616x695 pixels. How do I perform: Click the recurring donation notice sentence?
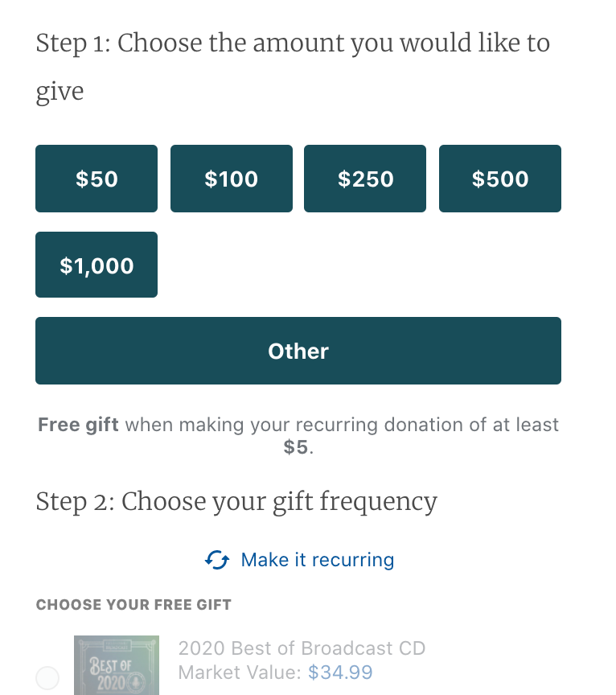coord(342,425)
